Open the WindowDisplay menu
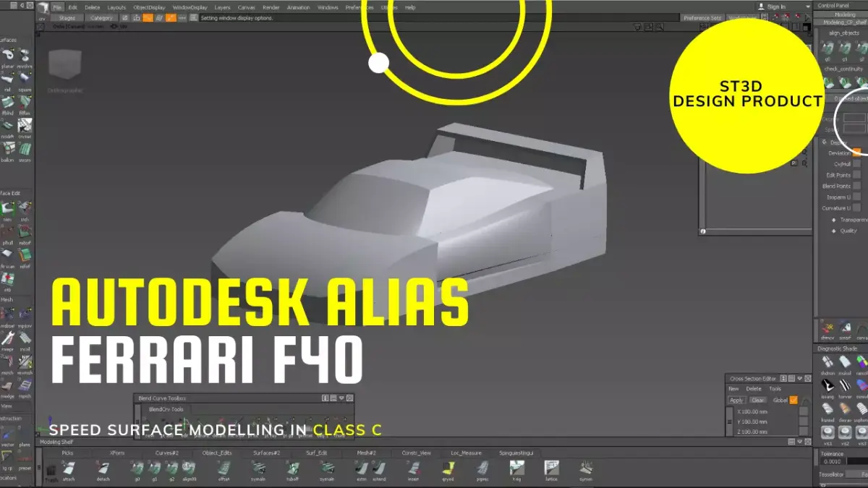The width and height of the screenshot is (868, 488). point(190,7)
